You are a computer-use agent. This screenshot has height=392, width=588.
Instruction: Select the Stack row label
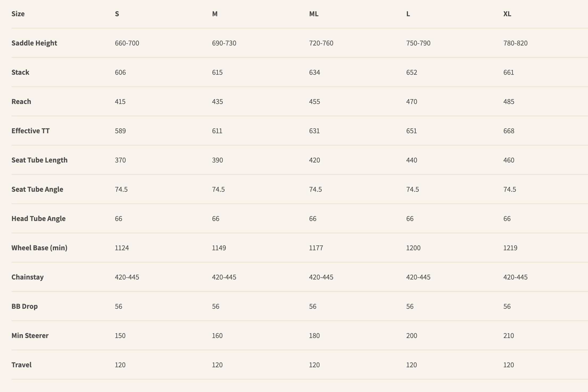[x=20, y=72]
